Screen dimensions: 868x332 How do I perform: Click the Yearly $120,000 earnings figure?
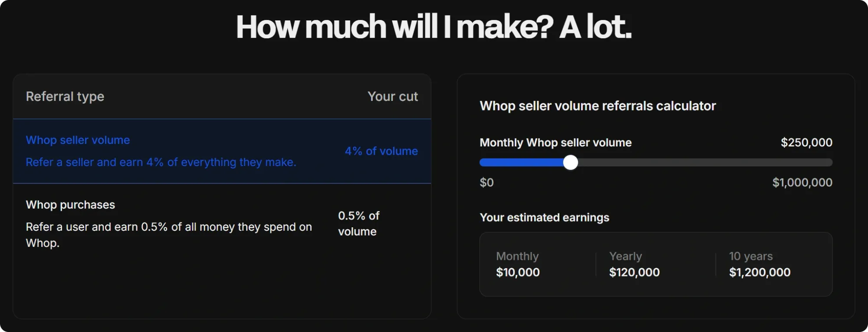634,272
